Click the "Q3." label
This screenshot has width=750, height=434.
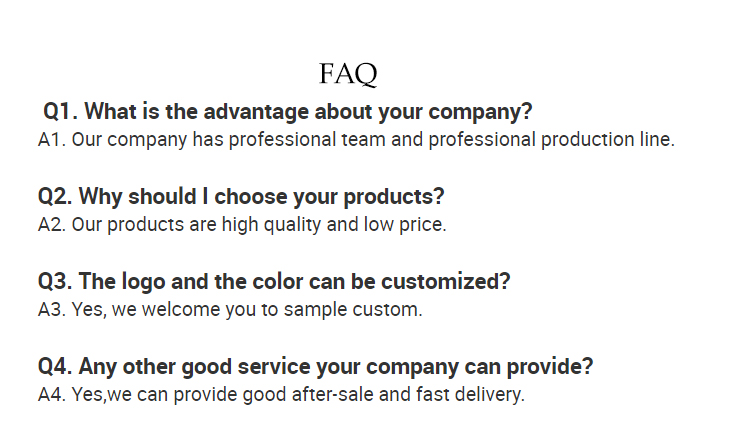pyautogui.click(x=55, y=282)
